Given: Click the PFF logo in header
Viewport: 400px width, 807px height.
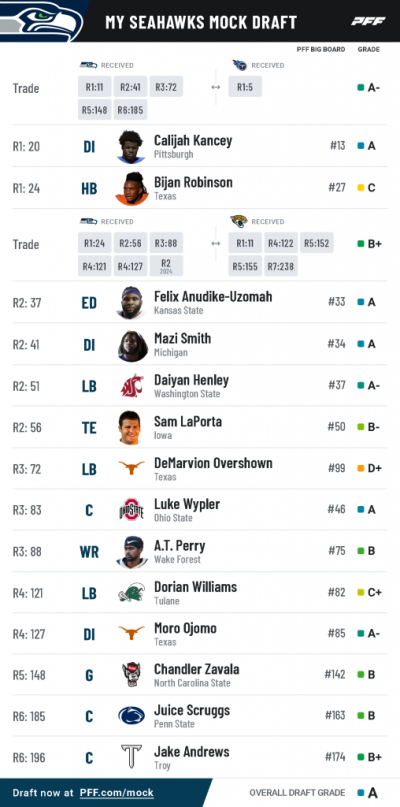Looking at the screenshot, I should [x=368, y=21].
